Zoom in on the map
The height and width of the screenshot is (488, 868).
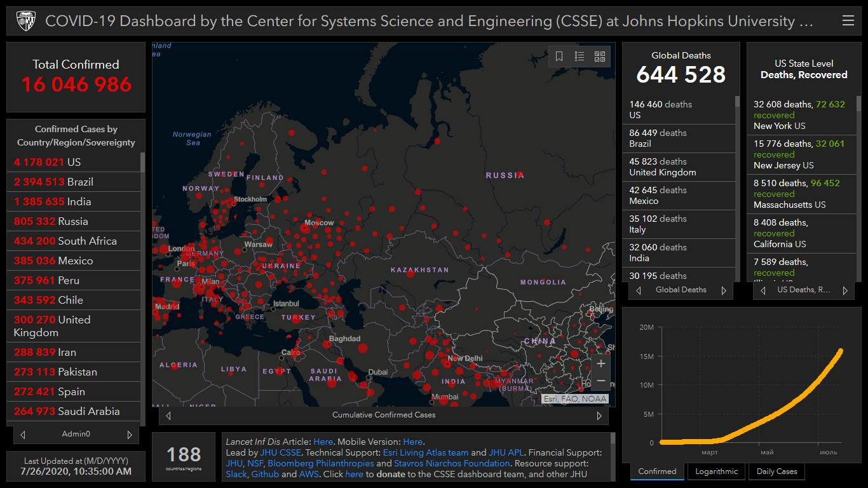point(600,364)
